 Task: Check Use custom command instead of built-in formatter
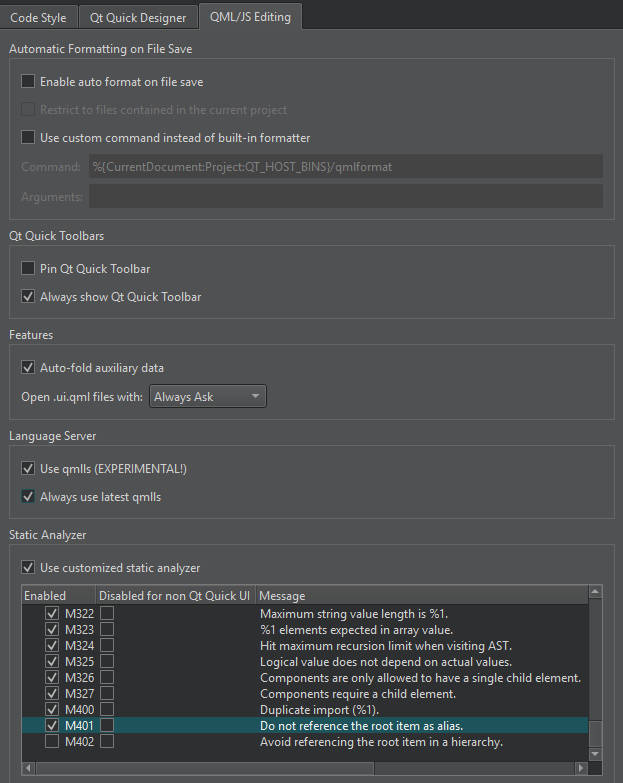pyautogui.click(x=28, y=138)
